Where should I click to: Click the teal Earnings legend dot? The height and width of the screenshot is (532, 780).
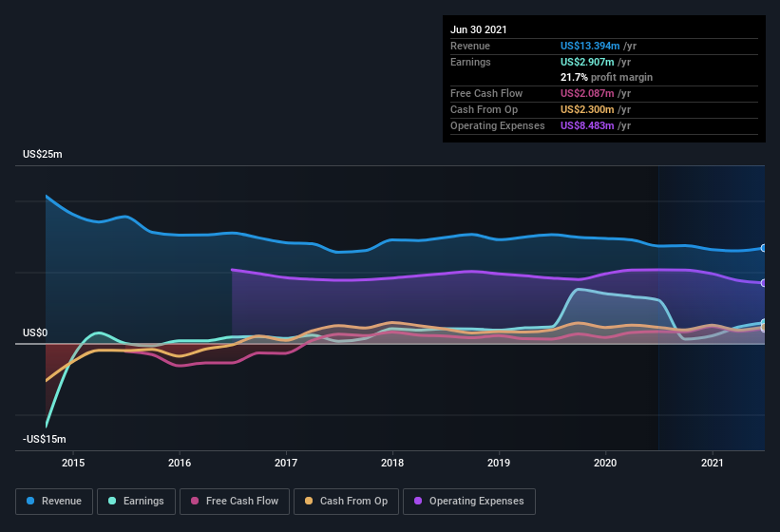112,502
